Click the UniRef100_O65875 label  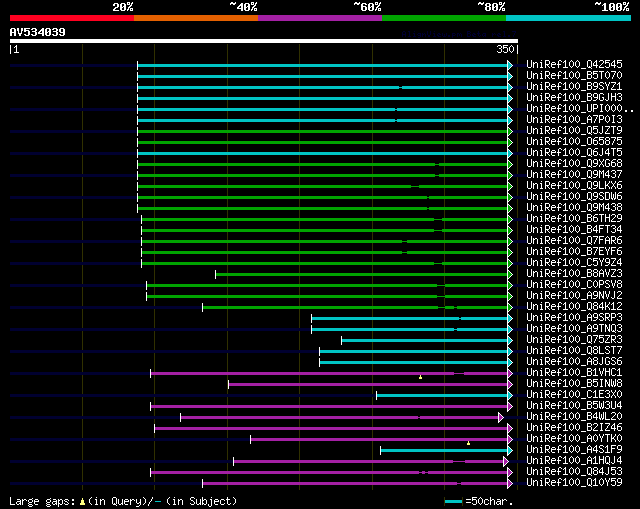tap(574, 142)
